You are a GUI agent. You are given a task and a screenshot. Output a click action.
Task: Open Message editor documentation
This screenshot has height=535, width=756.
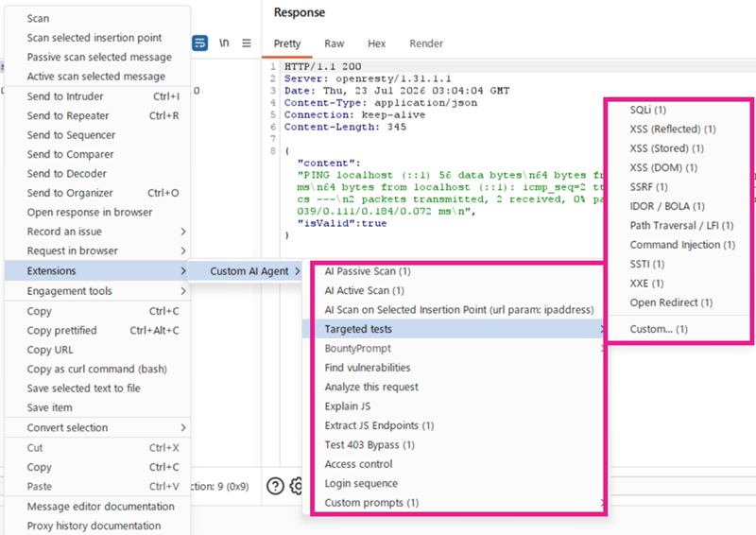pyautogui.click(x=97, y=507)
